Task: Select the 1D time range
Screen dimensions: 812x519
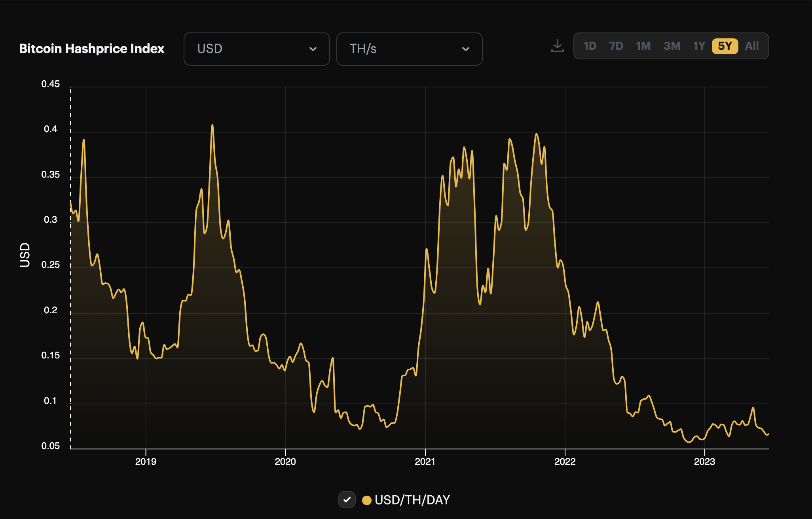Action: 590,46
